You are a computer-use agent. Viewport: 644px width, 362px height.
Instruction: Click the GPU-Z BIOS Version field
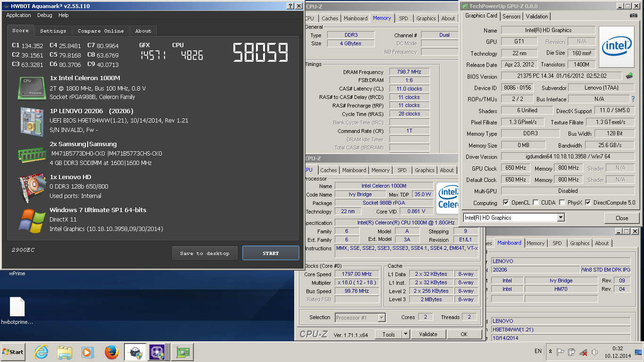(562, 76)
